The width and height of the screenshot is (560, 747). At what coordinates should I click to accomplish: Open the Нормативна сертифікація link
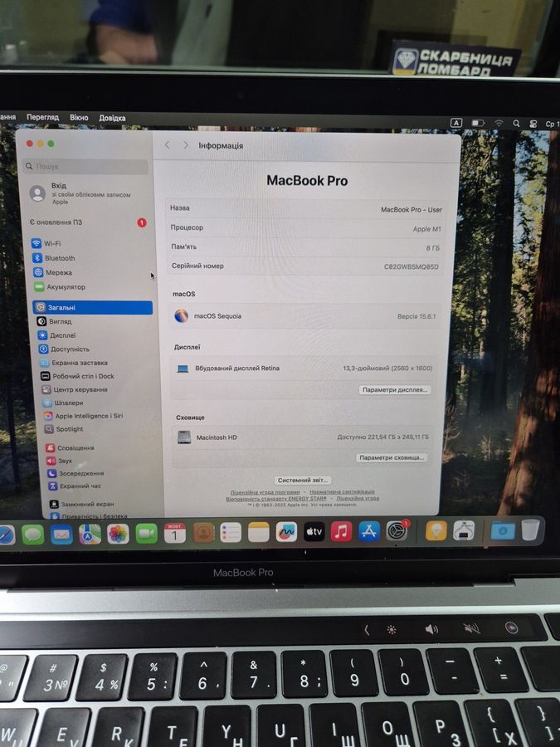[341, 492]
